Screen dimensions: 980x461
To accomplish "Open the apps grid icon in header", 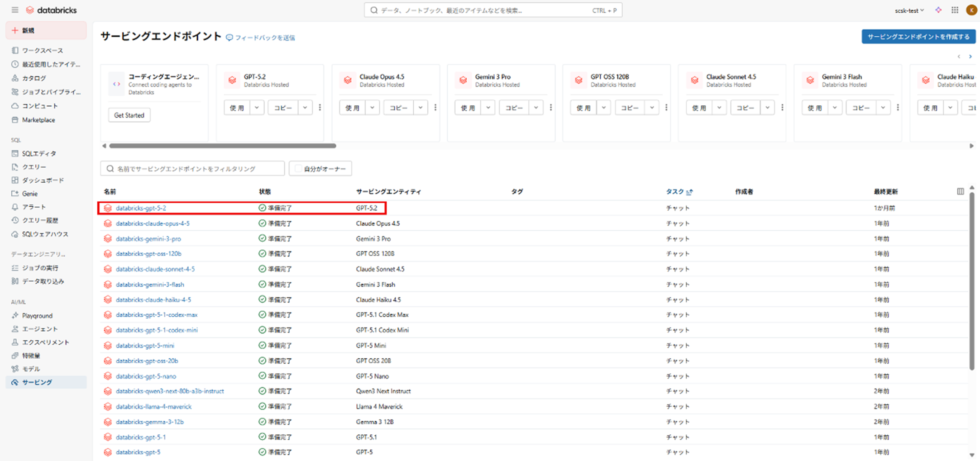I will click(955, 10).
